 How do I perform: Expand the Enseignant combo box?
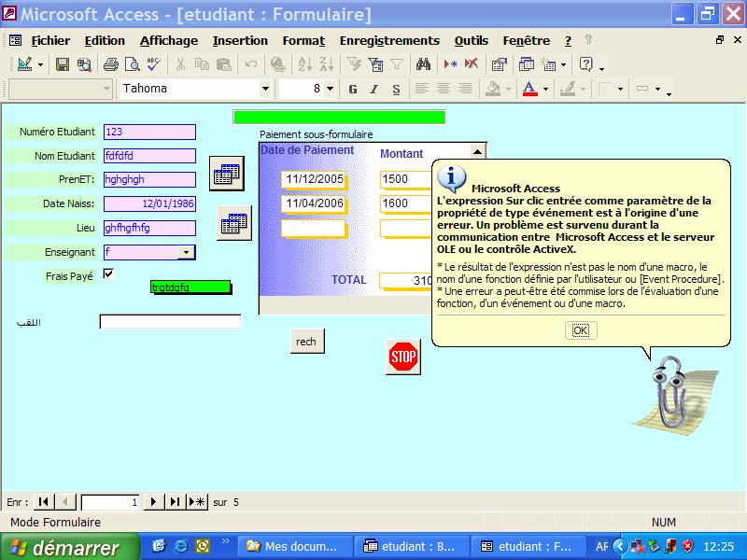pyautogui.click(x=186, y=252)
